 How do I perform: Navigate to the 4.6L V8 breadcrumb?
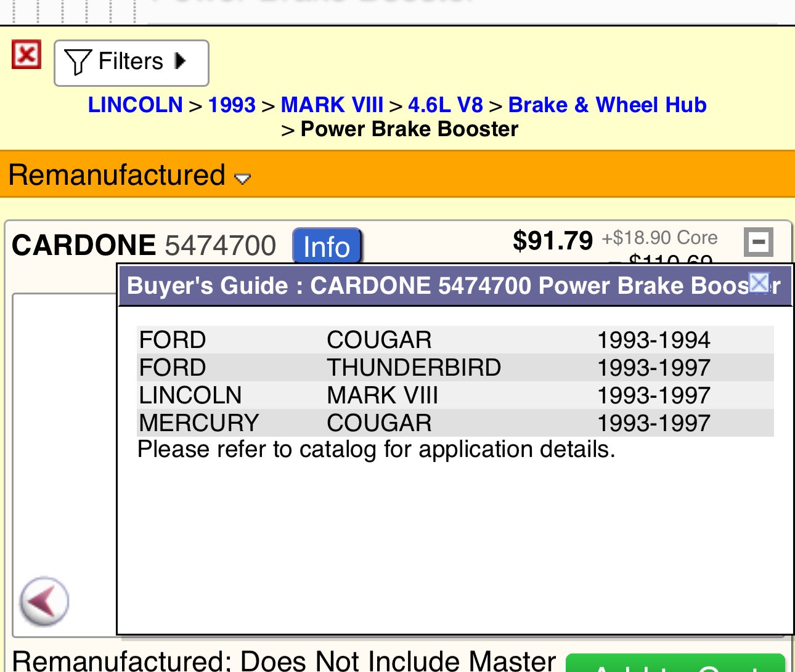tap(446, 105)
